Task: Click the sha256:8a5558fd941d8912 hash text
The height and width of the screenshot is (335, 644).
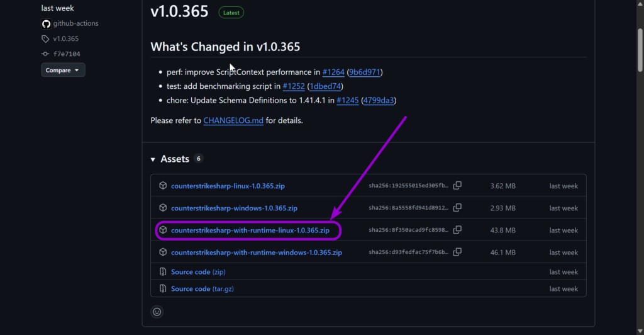Action: coord(408,208)
